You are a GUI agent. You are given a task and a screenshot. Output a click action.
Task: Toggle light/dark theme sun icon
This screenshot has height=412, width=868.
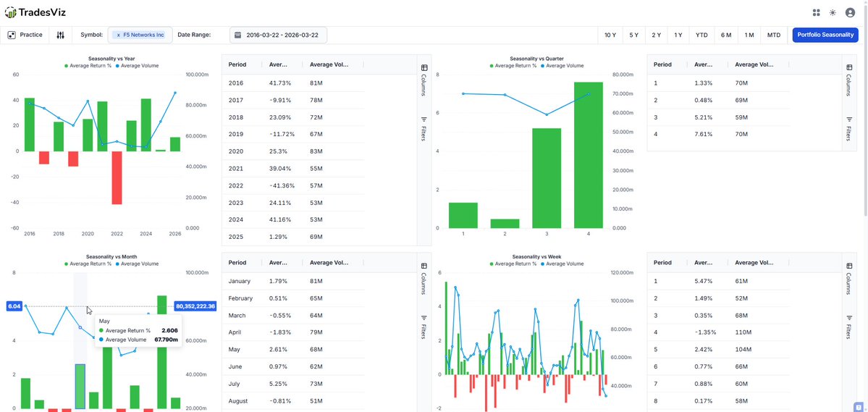[x=833, y=13]
